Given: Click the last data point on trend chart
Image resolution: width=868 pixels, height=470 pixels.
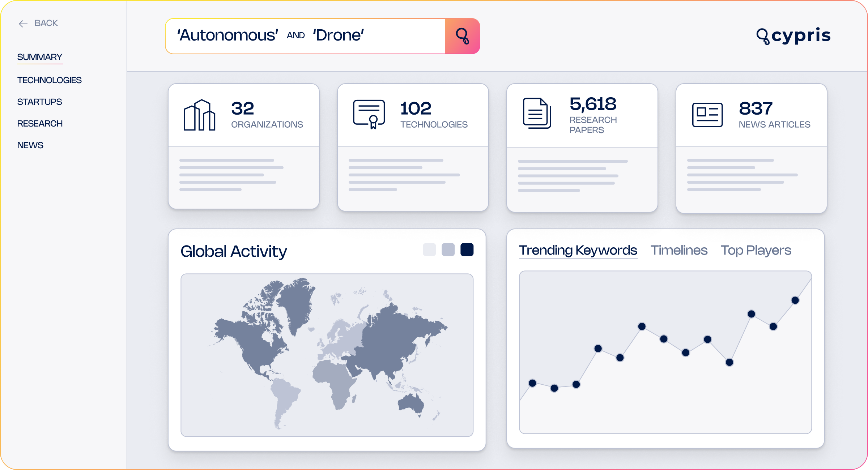Looking at the screenshot, I should tap(795, 300).
